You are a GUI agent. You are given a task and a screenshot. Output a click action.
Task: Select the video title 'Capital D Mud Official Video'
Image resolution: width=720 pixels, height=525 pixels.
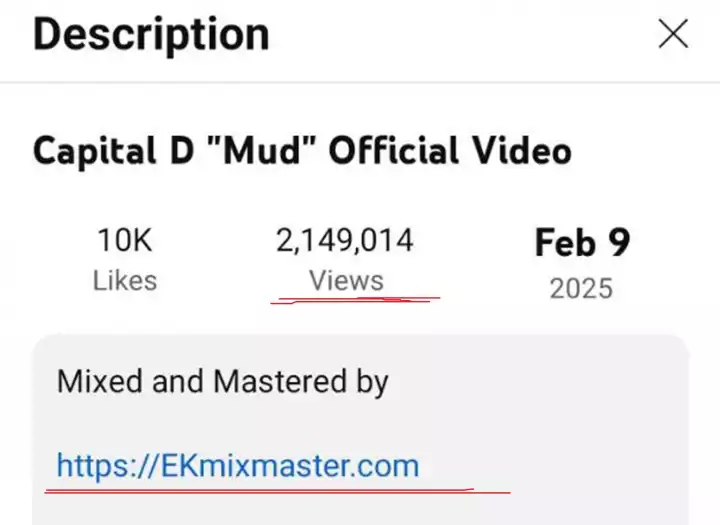(x=302, y=151)
